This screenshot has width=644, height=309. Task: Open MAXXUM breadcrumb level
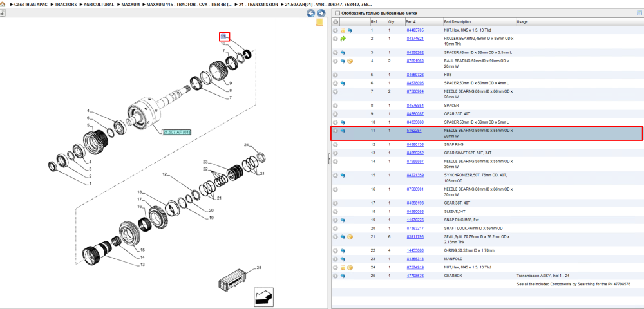(131, 4)
